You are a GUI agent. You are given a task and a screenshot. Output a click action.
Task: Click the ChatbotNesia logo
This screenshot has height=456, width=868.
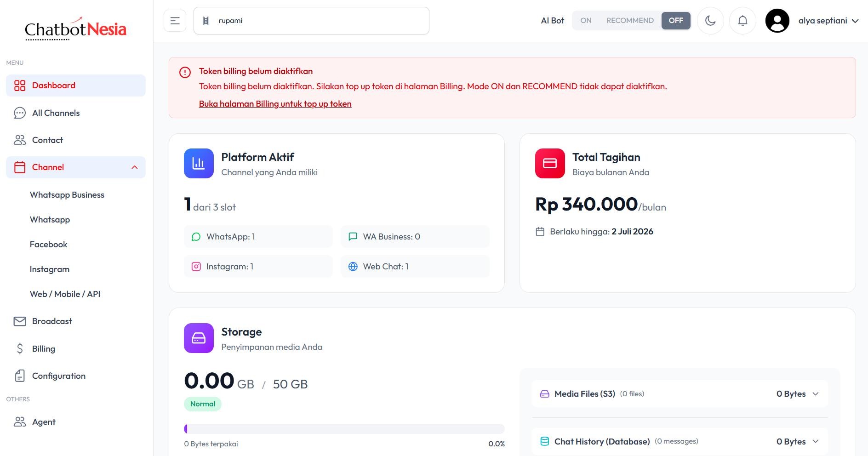[x=75, y=29]
